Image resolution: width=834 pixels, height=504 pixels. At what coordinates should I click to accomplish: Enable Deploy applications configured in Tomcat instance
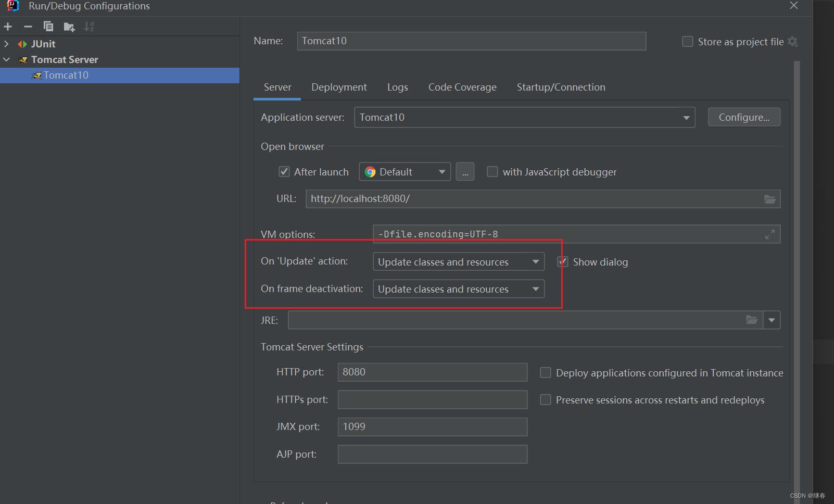[546, 373]
